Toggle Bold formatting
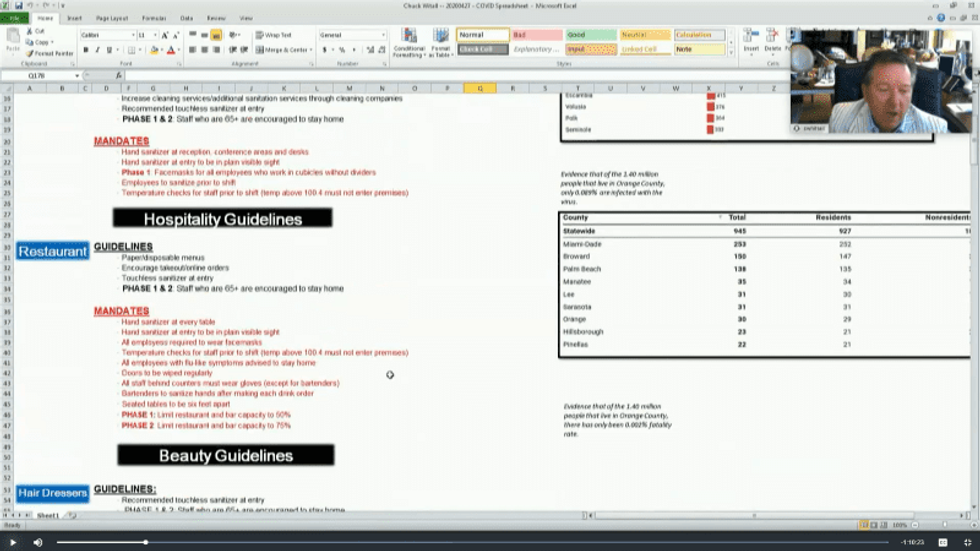 85,50
